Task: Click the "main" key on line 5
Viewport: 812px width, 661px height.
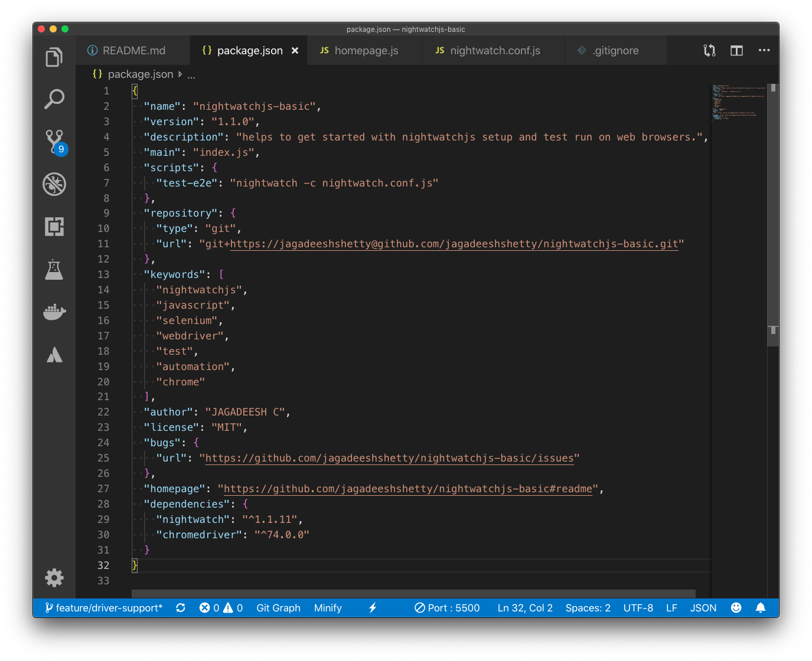Action: tap(162, 152)
